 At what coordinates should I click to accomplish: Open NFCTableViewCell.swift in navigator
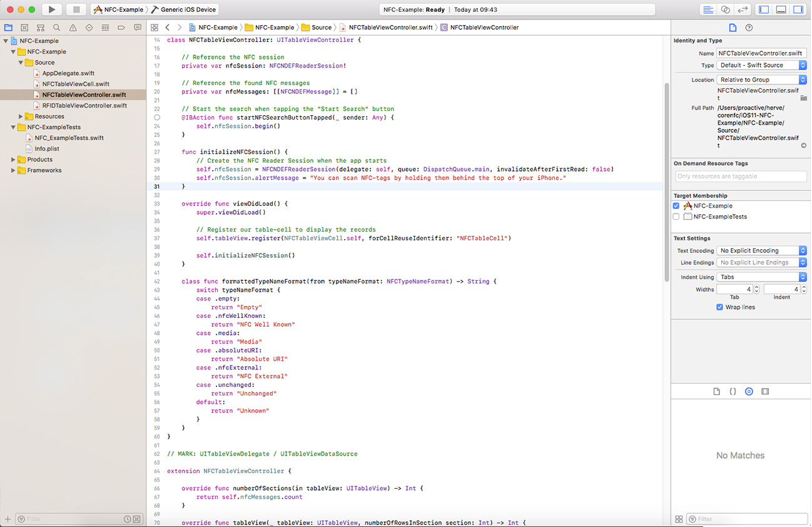tap(76, 84)
